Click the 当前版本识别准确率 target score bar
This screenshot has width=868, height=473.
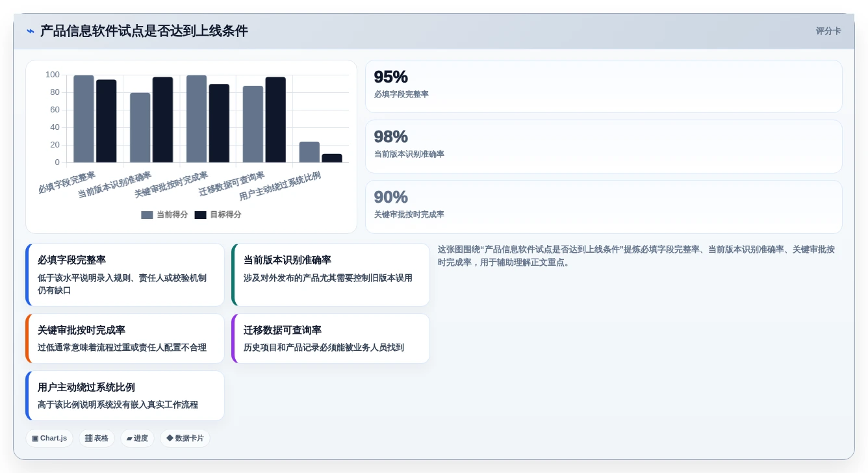click(x=163, y=120)
